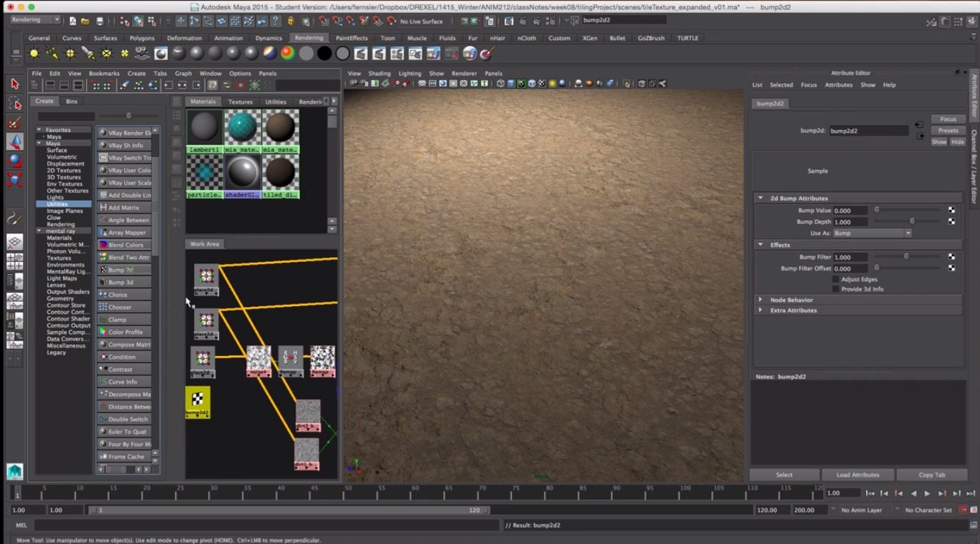The image size is (980, 544).
Task: Create a directional light from the shelf
Action: pos(52,53)
